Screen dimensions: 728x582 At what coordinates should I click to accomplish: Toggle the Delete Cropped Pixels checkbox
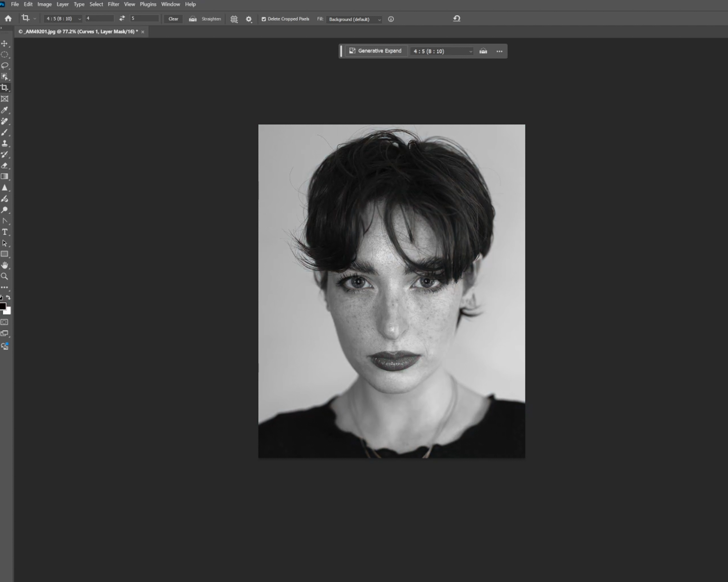click(264, 19)
